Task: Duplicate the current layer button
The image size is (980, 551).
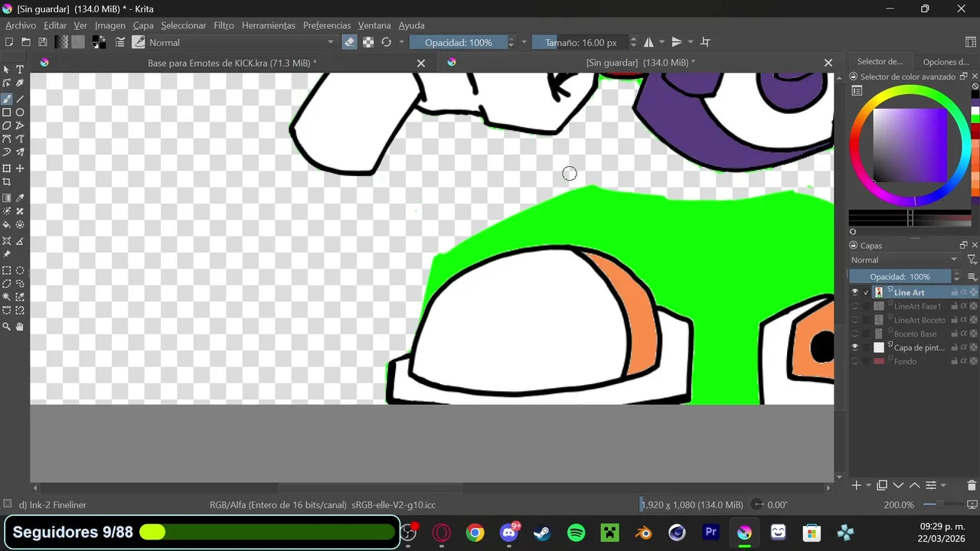Action: (x=882, y=485)
